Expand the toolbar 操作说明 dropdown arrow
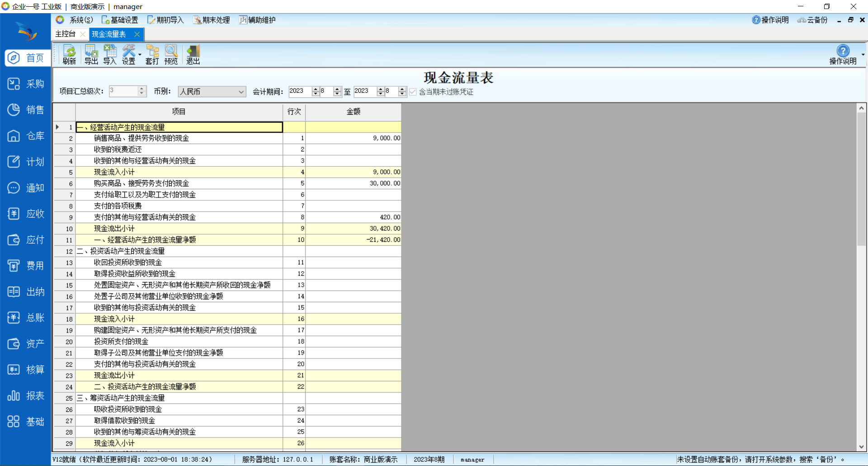Viewport: 868px width, 466px height. [x=863, y=55]
